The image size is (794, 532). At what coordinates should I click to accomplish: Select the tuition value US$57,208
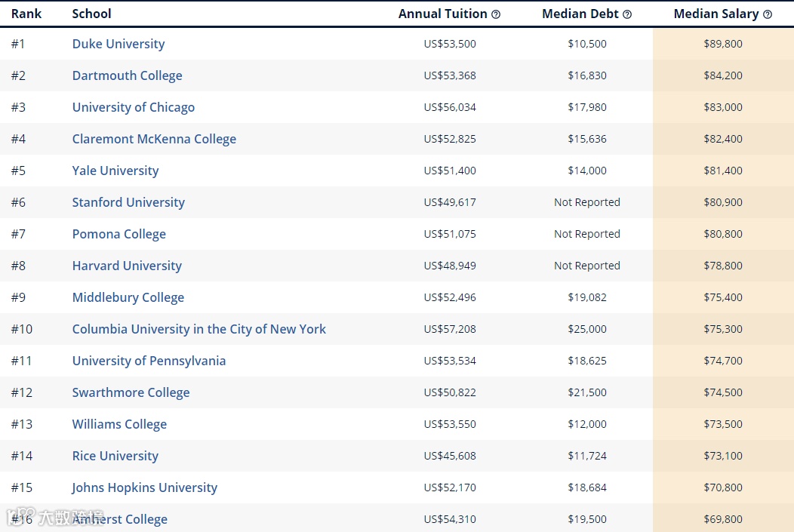450,330
